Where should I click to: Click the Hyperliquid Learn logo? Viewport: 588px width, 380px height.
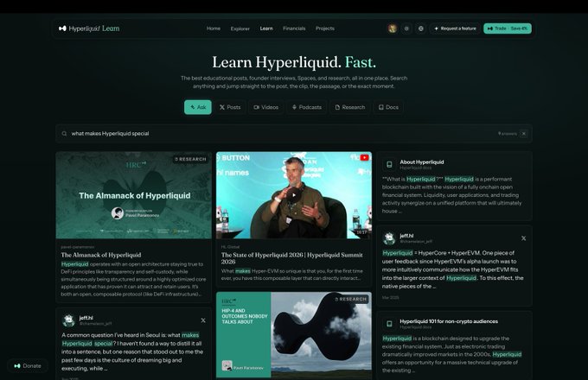point(89,28)
